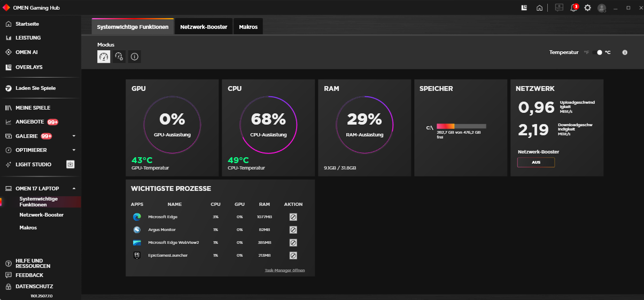Open the user profile avatar
The image size is (644, 300).
tap(602, 8)
